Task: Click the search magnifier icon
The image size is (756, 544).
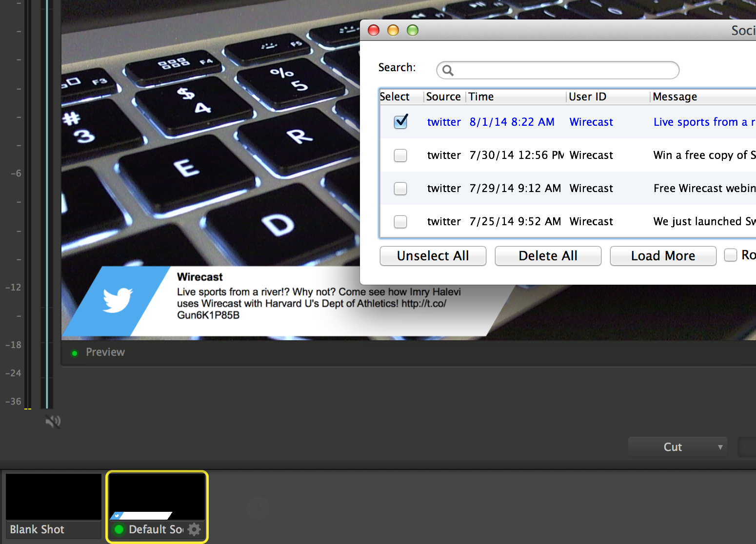Action: 448,71
